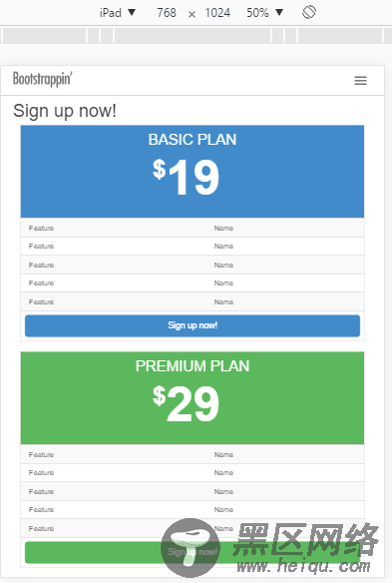Image resolution: width=392 pixels, height=583 pixels.
Task: Open the iPad device dropdown
Action: click(x=117, y=13)
